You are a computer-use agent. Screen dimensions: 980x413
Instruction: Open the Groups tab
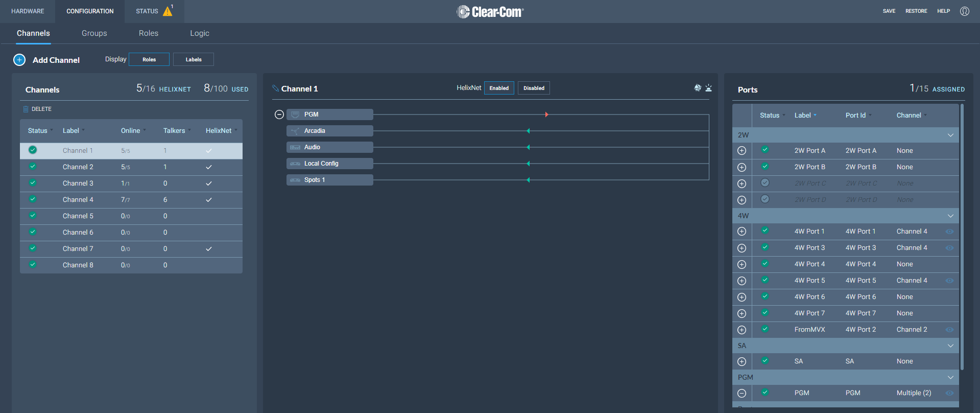click(x=94, y=33)
